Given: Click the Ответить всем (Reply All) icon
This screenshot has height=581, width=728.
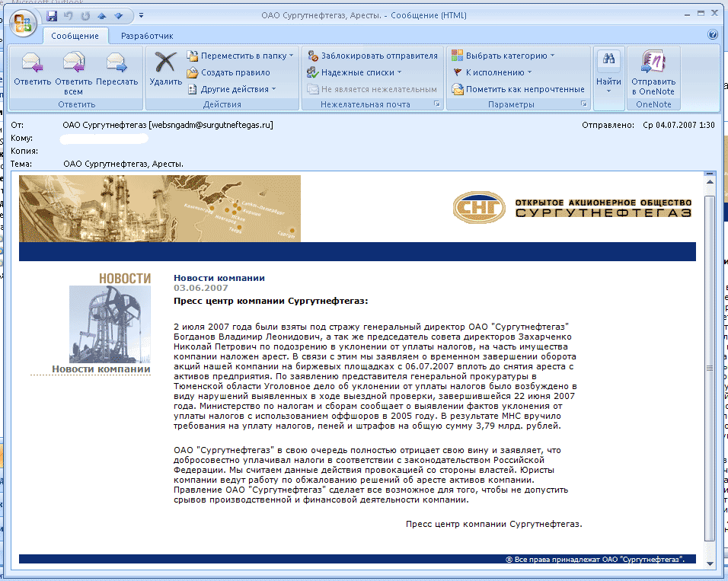Looking at the screenshot, I should 73,62.
